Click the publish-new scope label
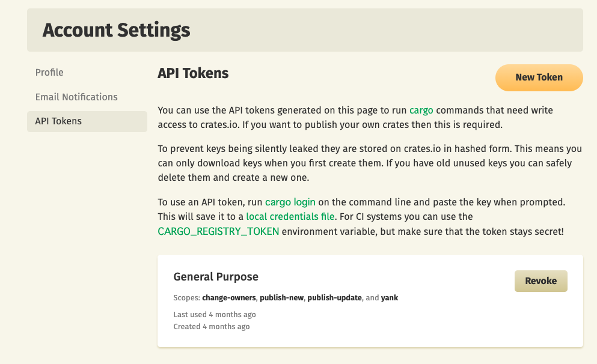Screen dimensions: 597x364 coord(282,298)
